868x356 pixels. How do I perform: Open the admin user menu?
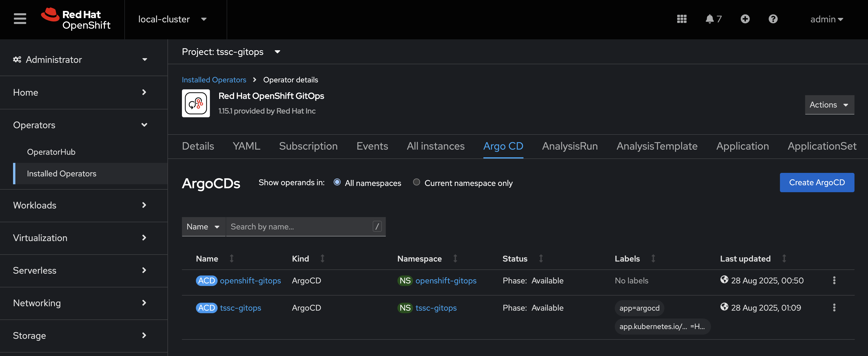coord(827,19)
